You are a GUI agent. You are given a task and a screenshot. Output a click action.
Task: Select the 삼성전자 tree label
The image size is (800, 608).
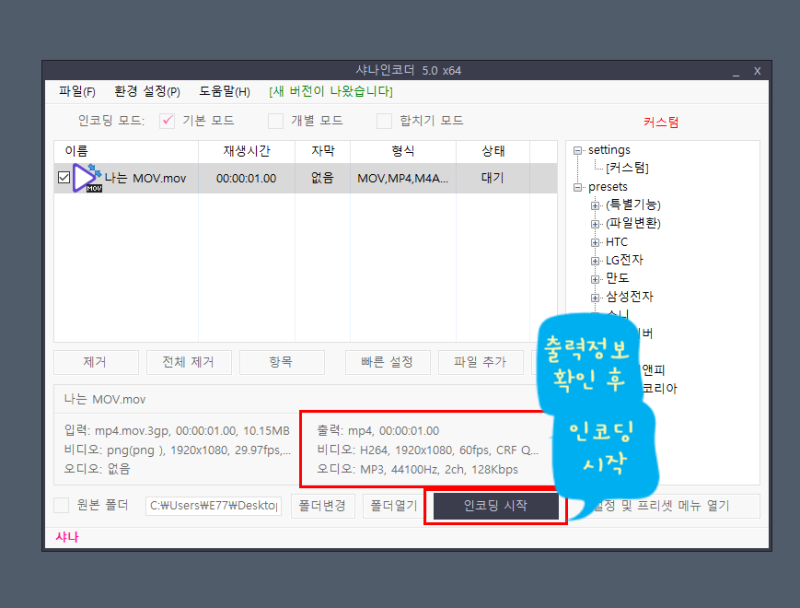tap(630, 297)
